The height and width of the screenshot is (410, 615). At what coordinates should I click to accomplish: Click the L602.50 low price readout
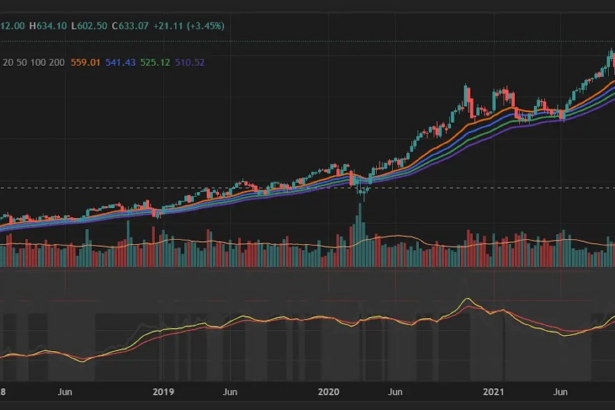(89, 26)
